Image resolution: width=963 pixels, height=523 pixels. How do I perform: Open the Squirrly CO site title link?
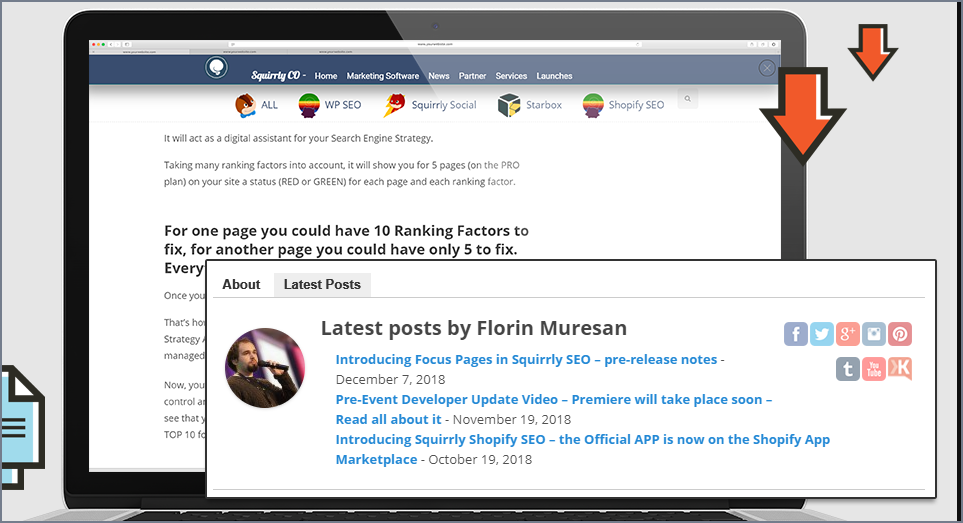coord(276,76)
